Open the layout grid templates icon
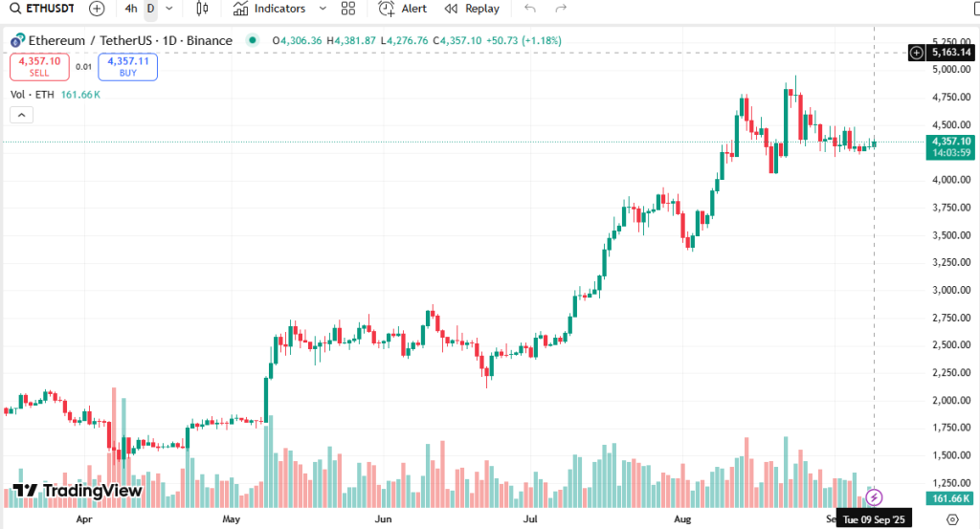Screen dimensions: 980x529 (x=347, y=9)
